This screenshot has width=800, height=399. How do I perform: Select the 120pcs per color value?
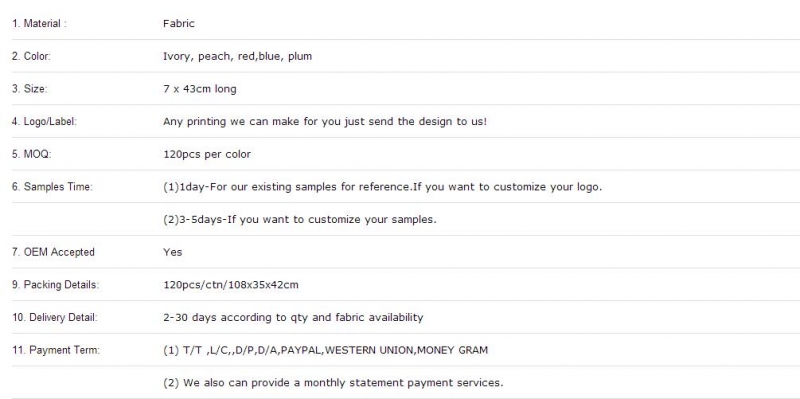(207, 154)
